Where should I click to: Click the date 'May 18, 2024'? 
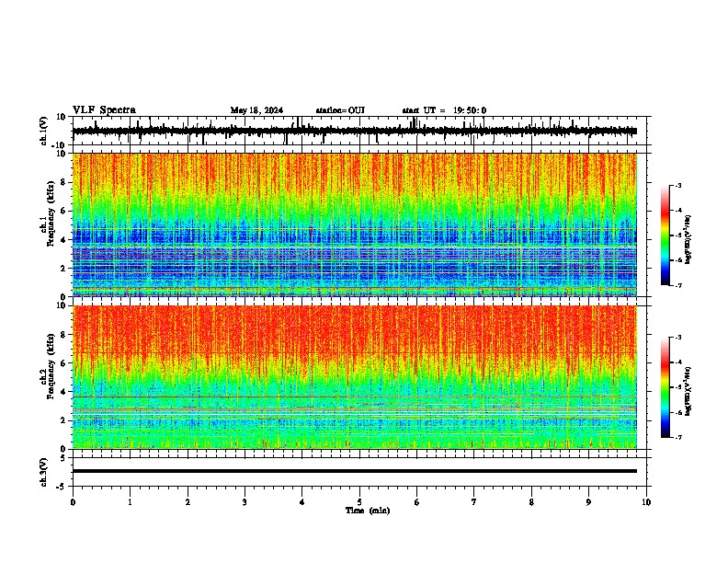tap(256, 110)
